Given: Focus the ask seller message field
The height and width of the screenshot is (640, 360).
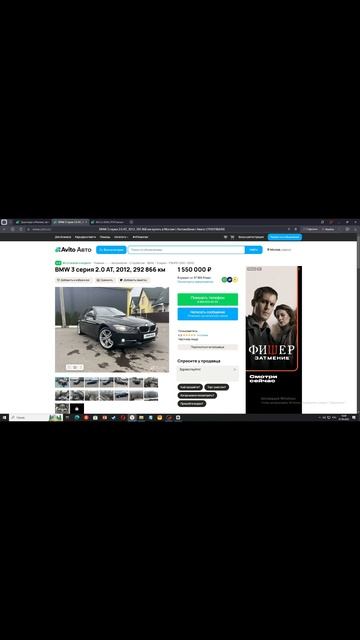Looking at the screenshot, I should pos(208,373).
